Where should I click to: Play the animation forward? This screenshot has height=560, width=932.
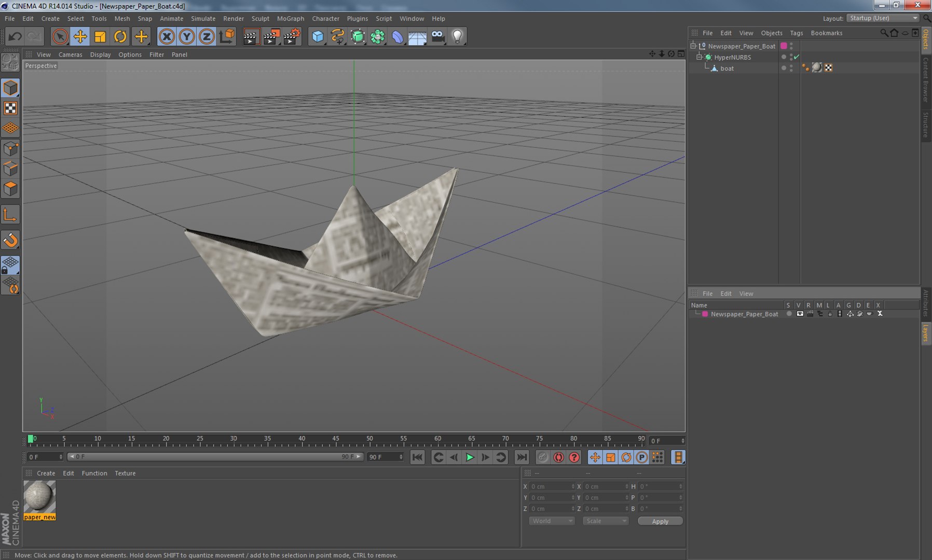(x=470, y=457)
